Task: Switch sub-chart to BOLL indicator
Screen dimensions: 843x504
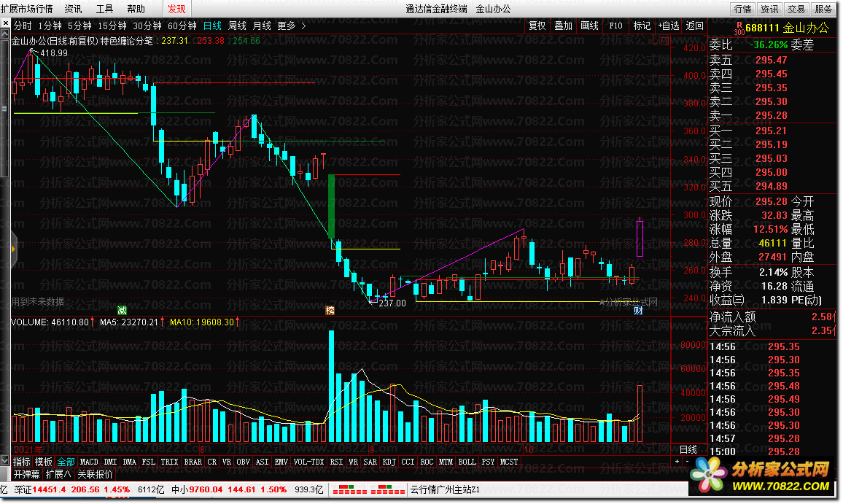Action: tap(467, 462)
